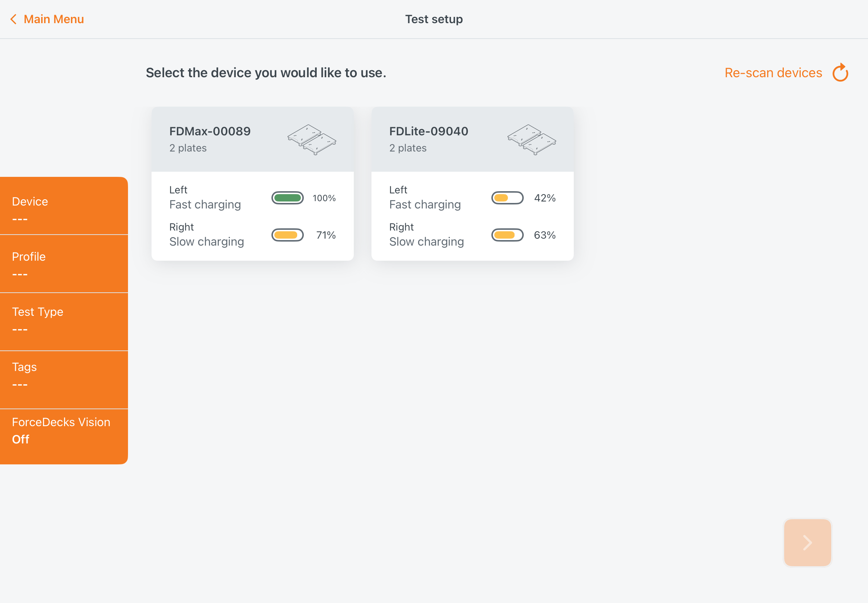Select the FDLite-09040 device card
The width and height of the screenshot is (868, 603).
pos(472,183)
